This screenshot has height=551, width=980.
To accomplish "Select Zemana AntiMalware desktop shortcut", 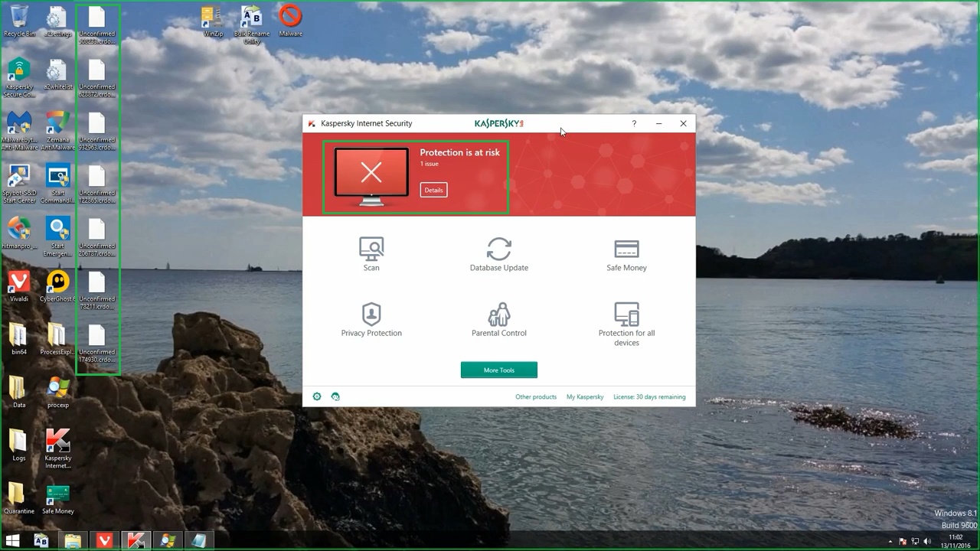I will click(x=57, y=131).
